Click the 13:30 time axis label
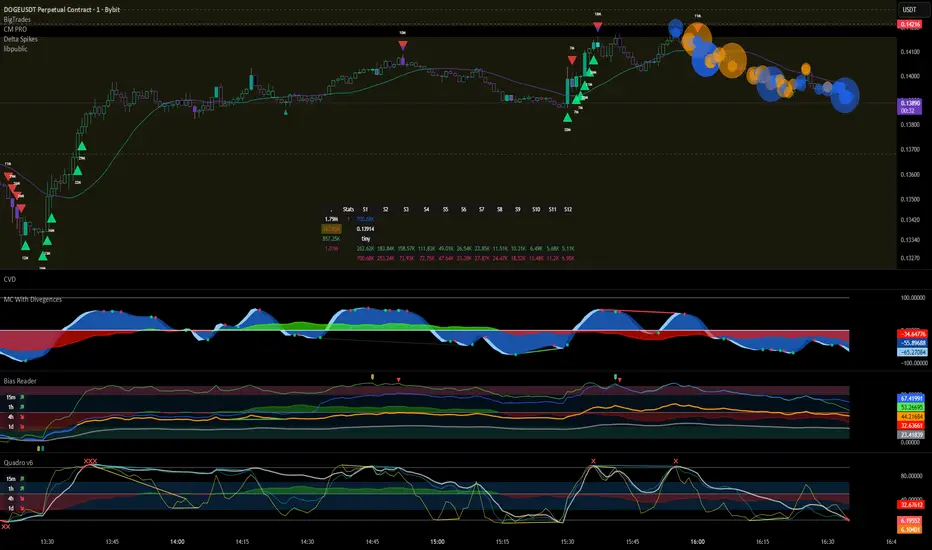 coord(47,542)
